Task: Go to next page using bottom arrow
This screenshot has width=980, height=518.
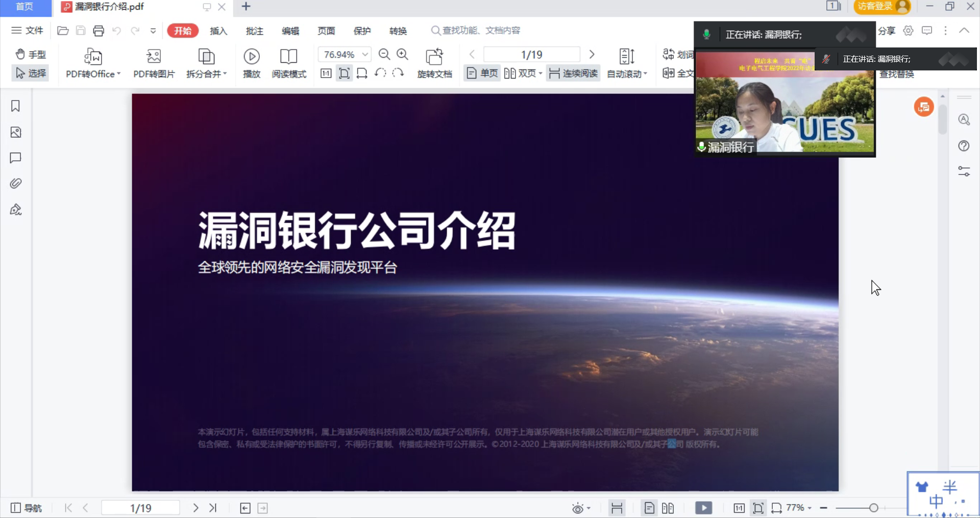Action: pos(195,508)
